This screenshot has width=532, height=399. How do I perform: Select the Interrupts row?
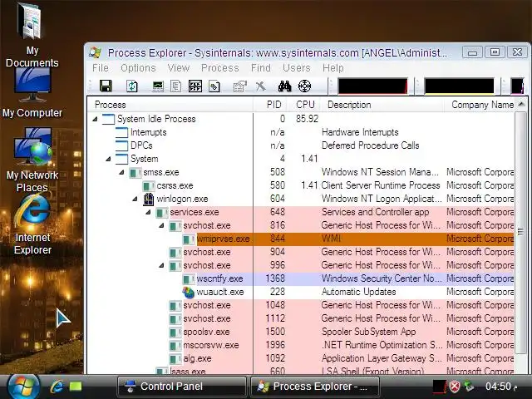click(300, 132)
